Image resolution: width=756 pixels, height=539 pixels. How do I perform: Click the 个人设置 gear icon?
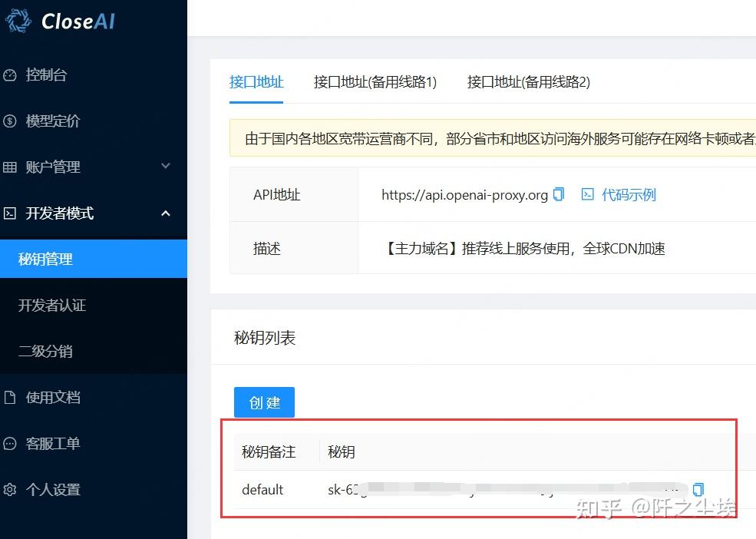(11, 489)
